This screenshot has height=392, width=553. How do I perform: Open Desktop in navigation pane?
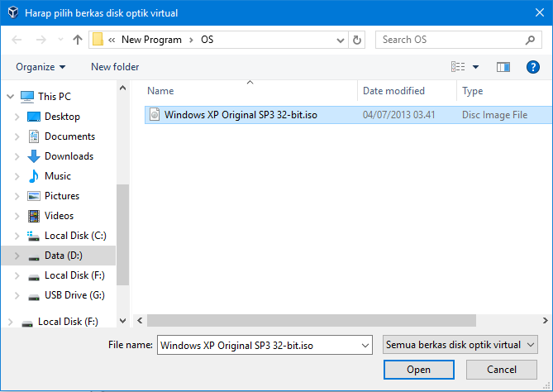tap(62, 117)
